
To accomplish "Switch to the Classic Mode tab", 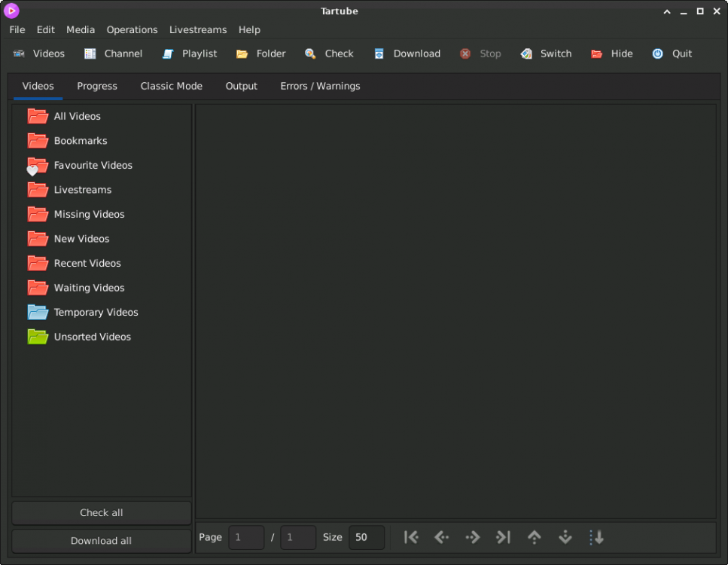I will pos(172,86).
